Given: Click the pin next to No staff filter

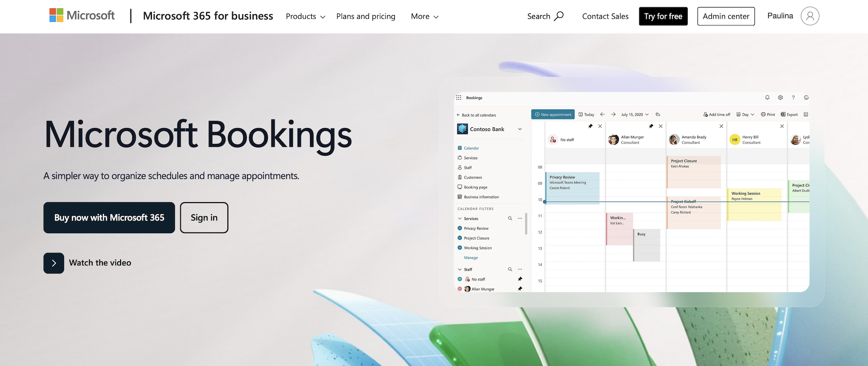Looking at the screenshot, I should [520, 279].
